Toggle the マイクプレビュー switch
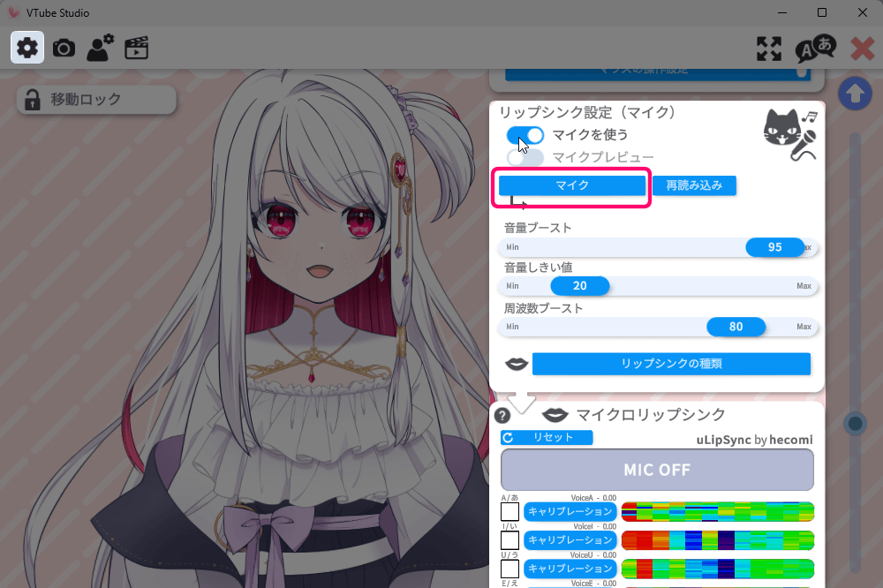This screenshot has width=883, height=588. click(x=525, y=158)
